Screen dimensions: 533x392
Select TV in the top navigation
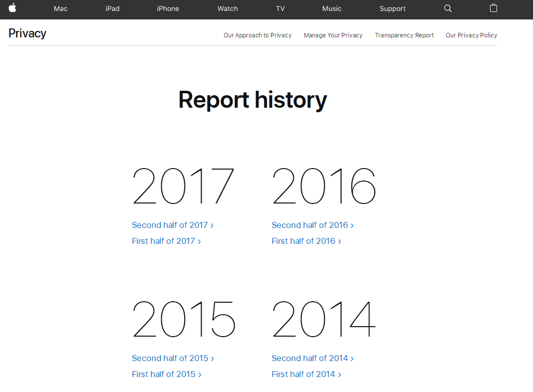click(x=280, y=9)
